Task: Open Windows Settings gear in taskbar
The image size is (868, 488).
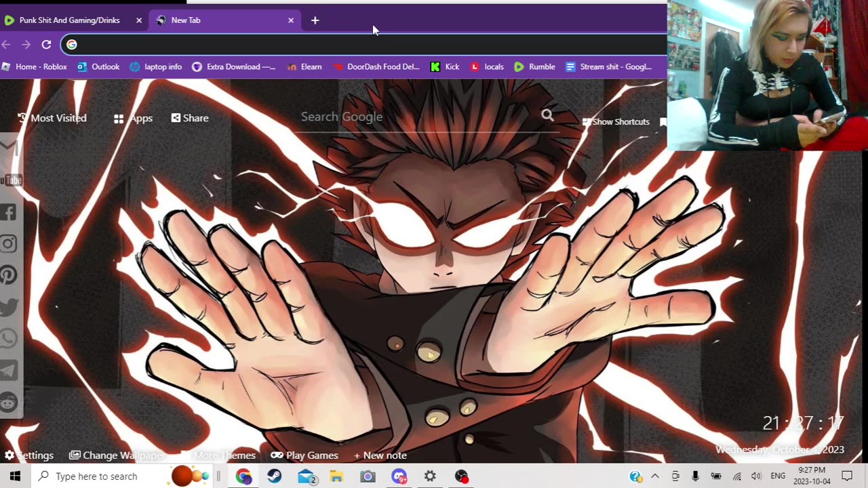Action: click(430, 476)
